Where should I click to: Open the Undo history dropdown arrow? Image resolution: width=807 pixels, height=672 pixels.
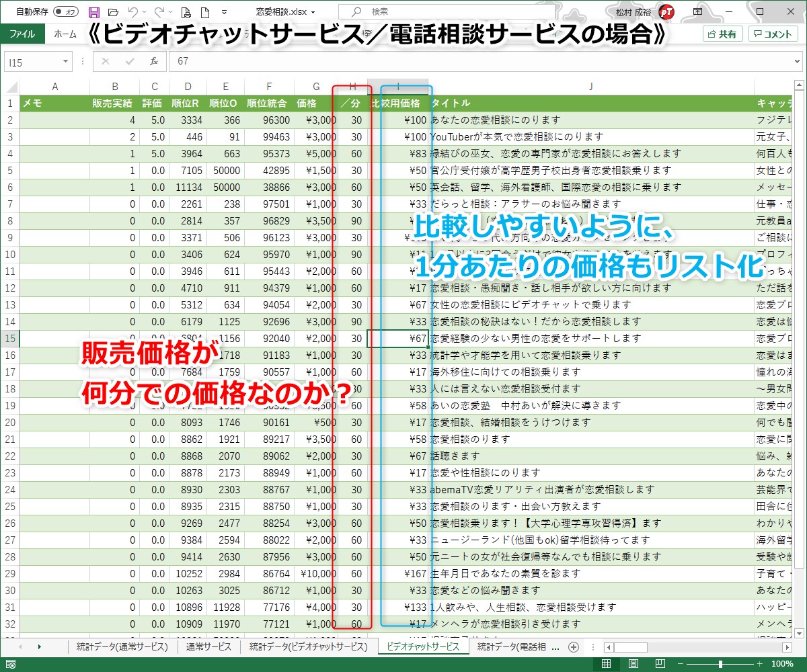tap(145, 12)
